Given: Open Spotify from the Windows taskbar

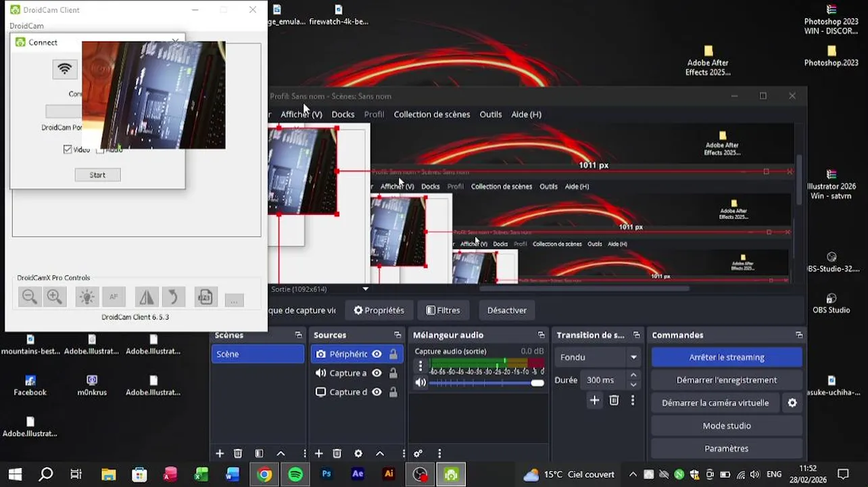Looking at the screenshot, I should point(295,475).
